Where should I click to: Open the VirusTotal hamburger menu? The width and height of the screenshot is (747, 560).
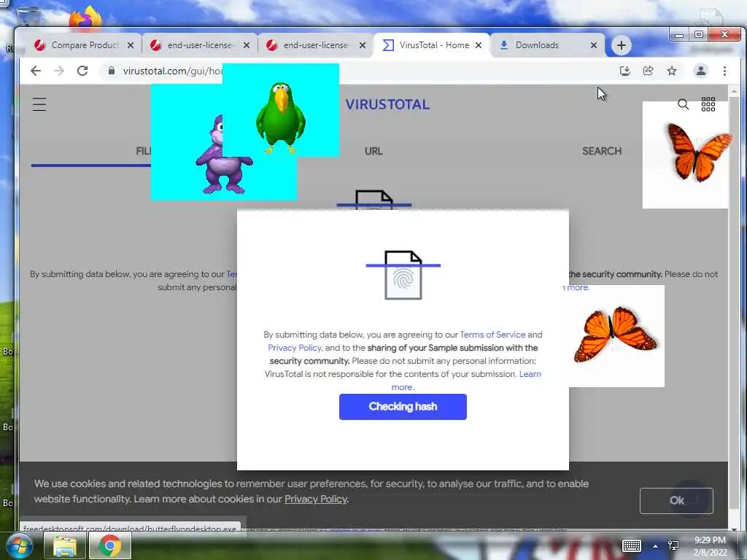[39, 104]
